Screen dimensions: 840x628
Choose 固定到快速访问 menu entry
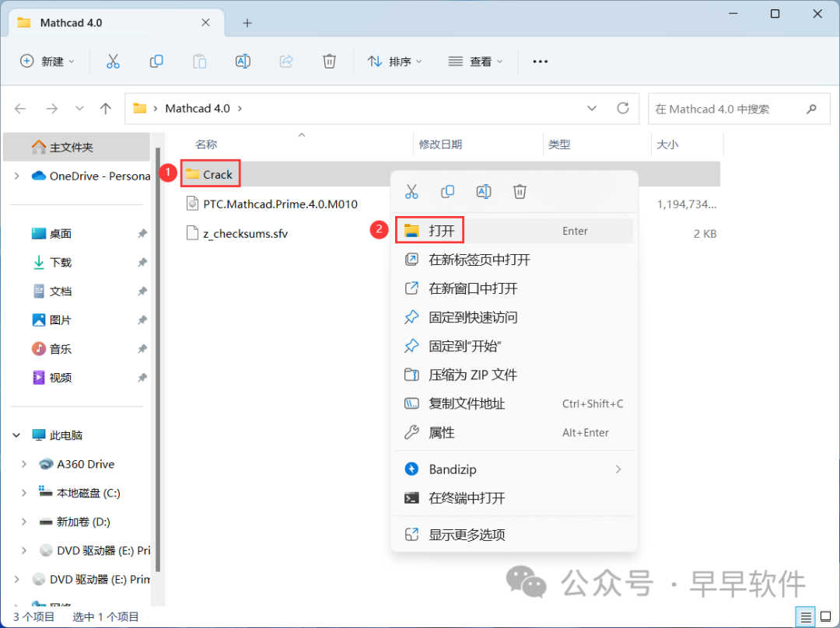pyautogui.click(x=514, y=317)
